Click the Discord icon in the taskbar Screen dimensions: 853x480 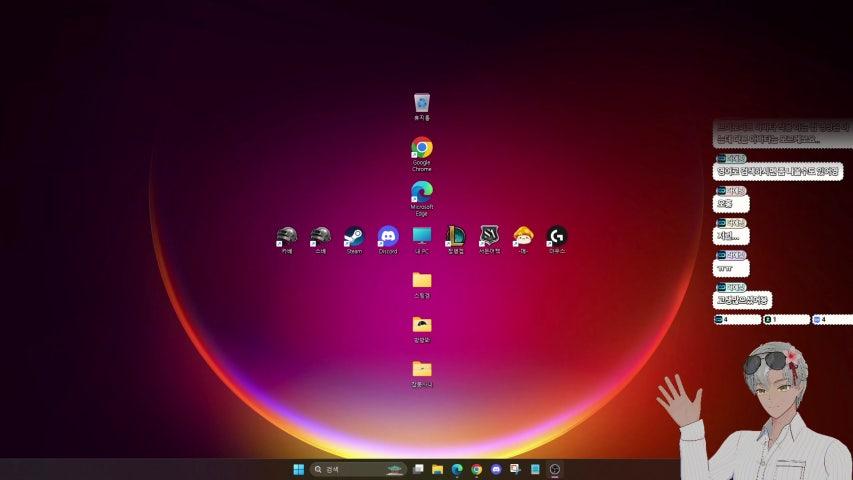click(496, 469)
